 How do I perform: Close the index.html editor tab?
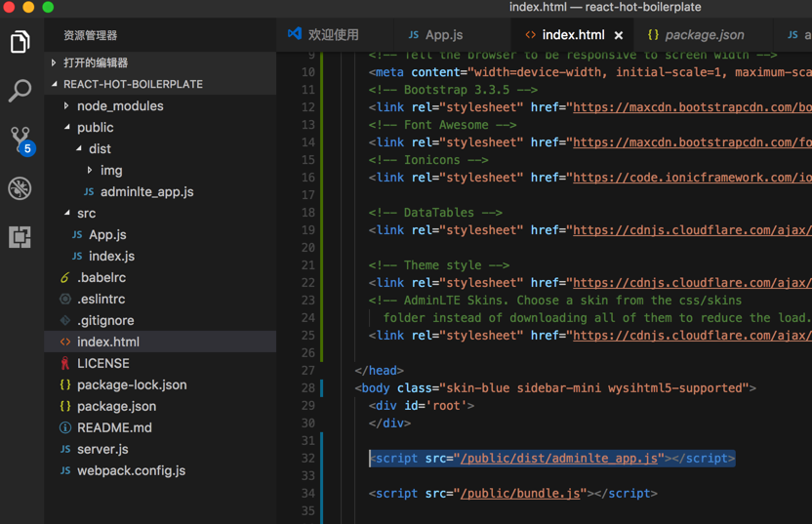[x=619, y=35]
